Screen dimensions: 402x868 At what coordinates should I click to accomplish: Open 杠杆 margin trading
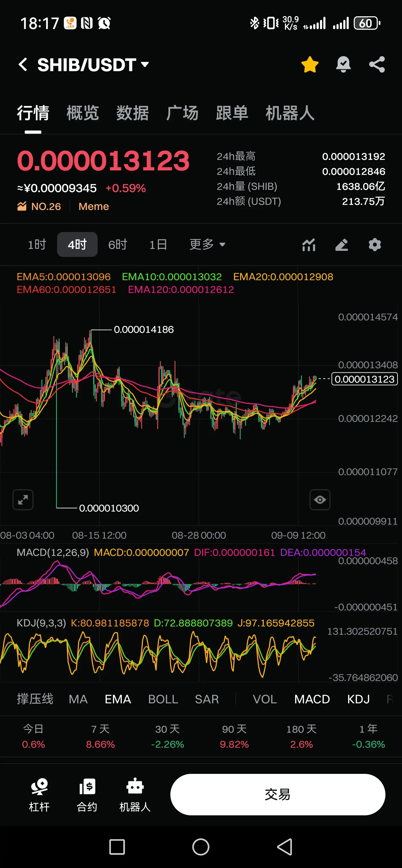click(x=39, y=795)
